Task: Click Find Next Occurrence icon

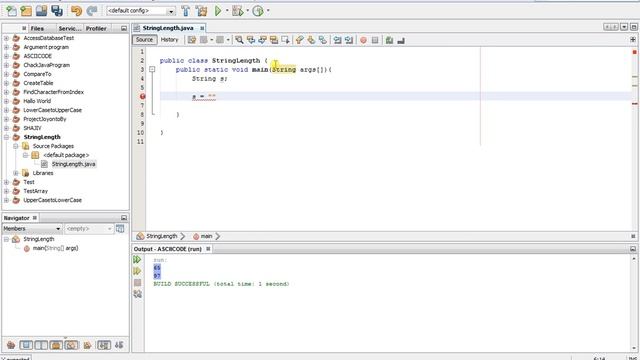Action: (x=262, y=40)
